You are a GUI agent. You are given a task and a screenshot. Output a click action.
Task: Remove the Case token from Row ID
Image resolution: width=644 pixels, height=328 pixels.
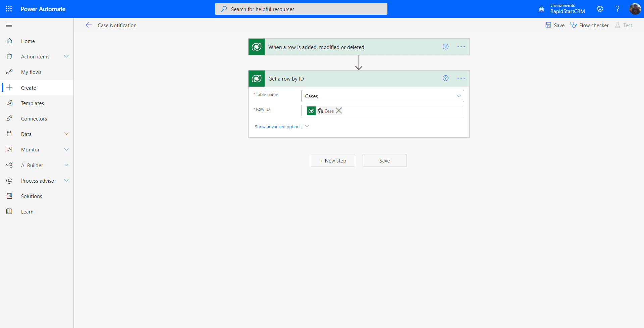tap(339, 110)
